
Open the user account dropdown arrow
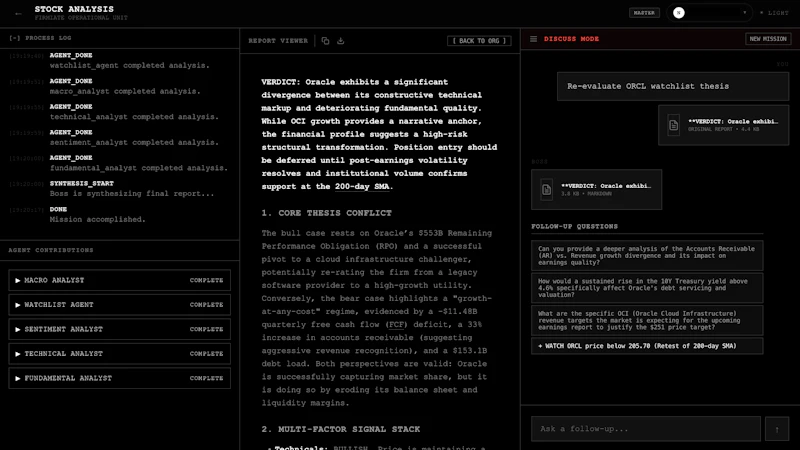[x=744, y=13]
